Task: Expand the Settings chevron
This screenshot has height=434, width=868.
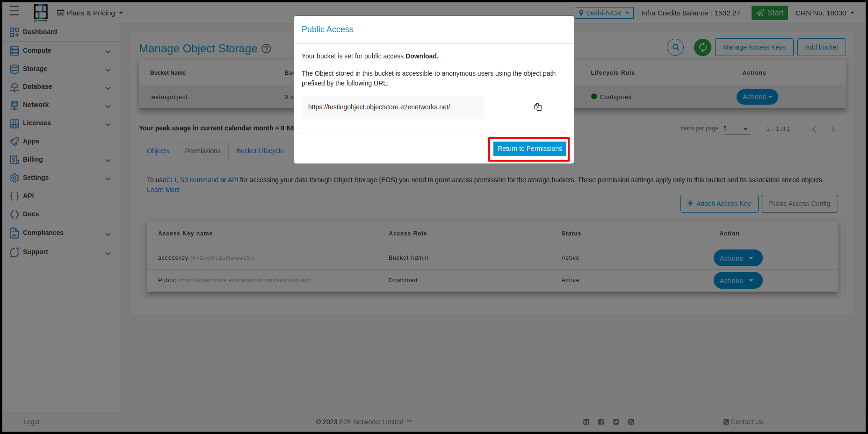Action: pyautogui.click(x=108, y=179)
